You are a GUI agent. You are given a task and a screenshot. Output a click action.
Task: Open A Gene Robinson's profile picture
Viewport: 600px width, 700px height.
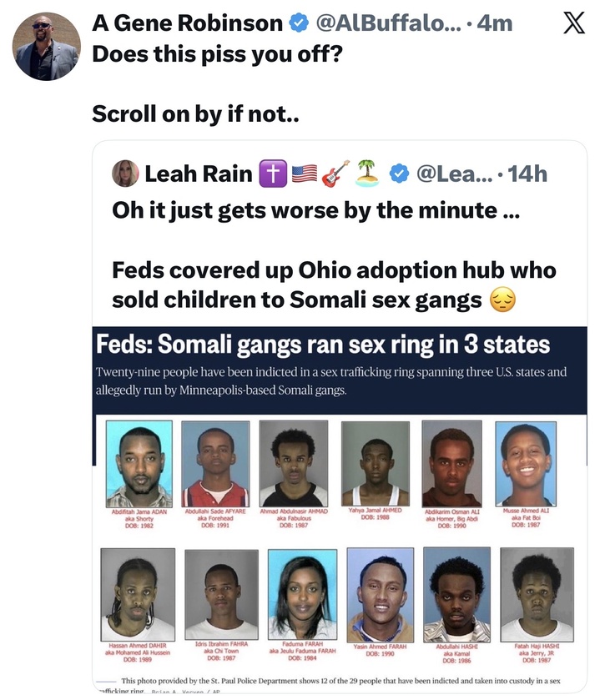(x=46, y=47)
